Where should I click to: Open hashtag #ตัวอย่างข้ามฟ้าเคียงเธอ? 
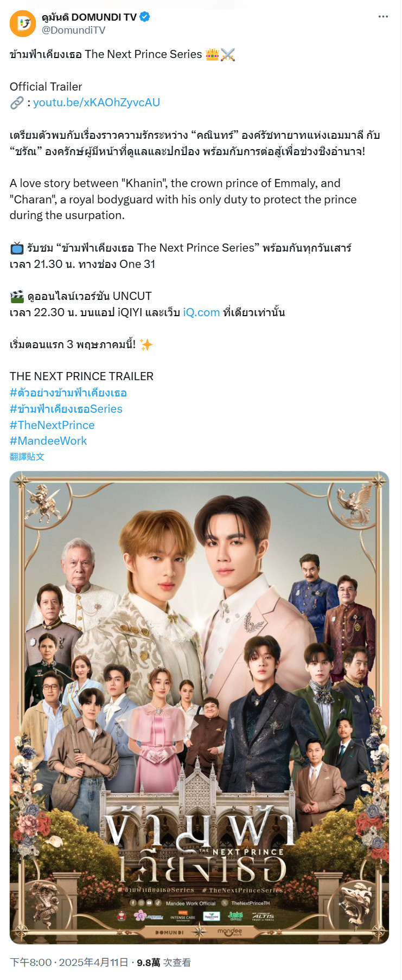[x=68, y=393]
